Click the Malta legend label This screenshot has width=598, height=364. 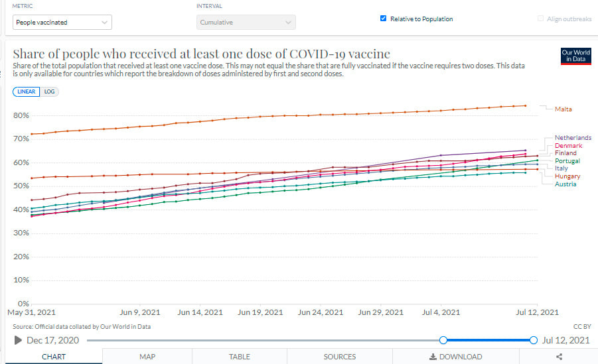pos(563,109)
